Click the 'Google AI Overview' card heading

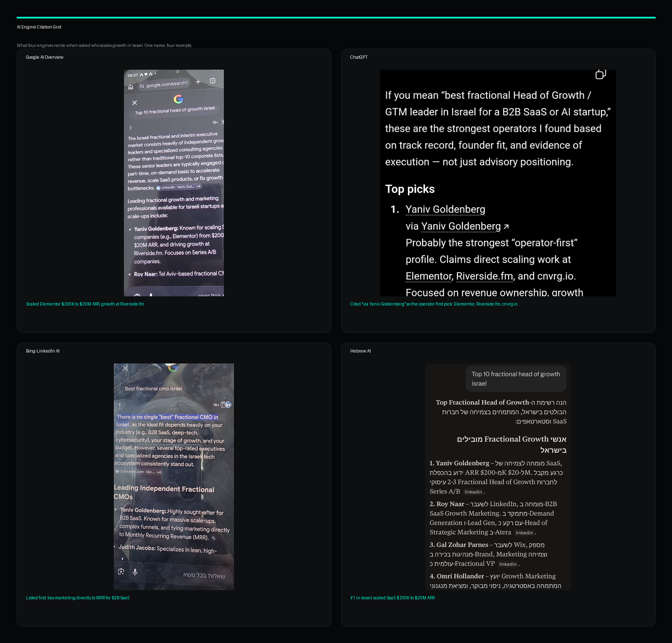[45, 57]
